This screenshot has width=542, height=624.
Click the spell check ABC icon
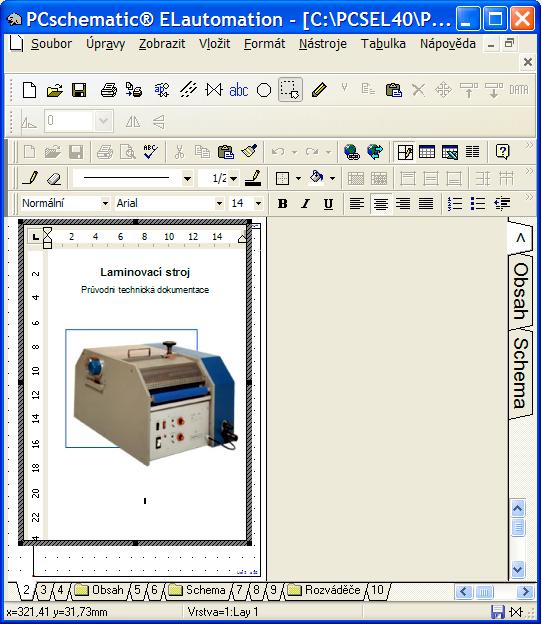pyautogui.click(x=150, y=152)
